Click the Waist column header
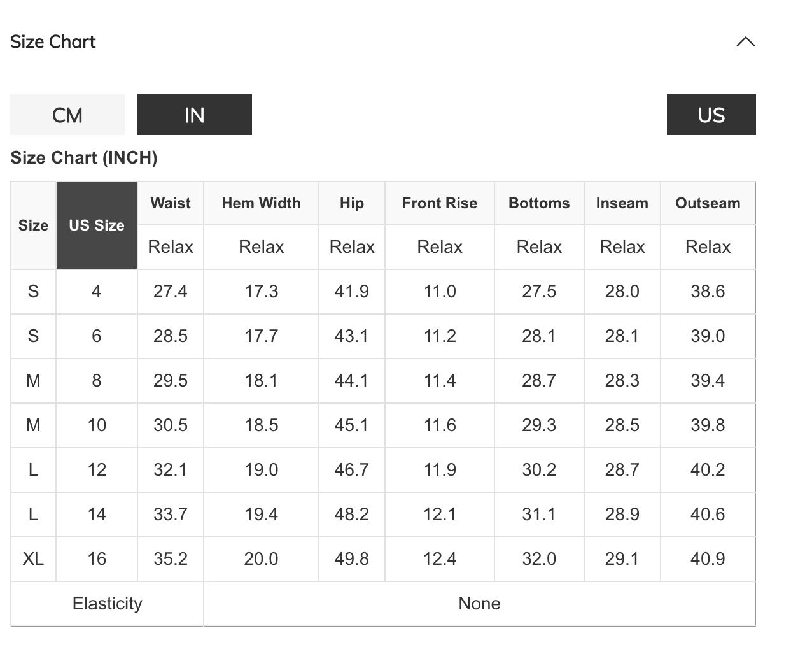This screenshot has width=812, height=647. (171, 203)
